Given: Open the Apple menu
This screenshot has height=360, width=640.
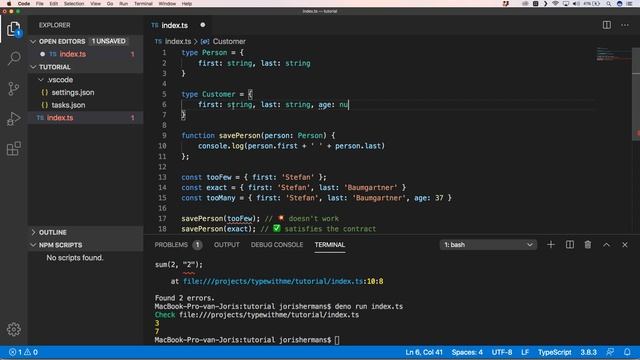Looking at the screenshot, I should [x=9, y=4].
